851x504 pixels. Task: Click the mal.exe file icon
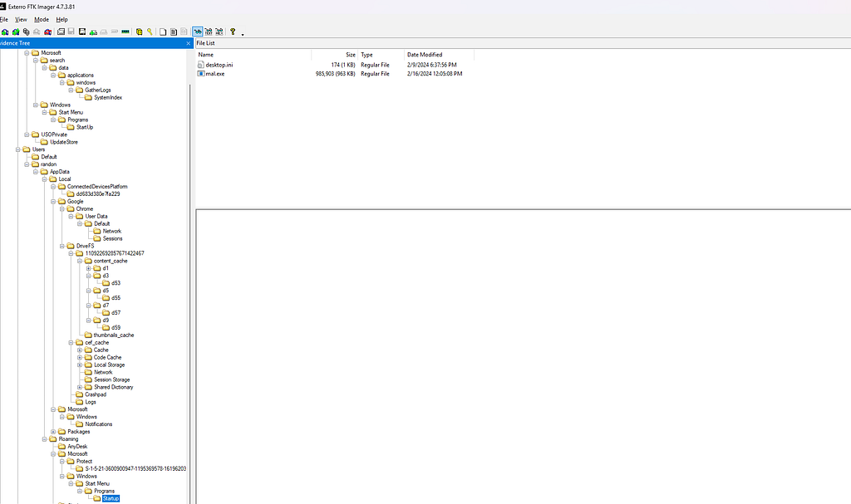[201, 74]
